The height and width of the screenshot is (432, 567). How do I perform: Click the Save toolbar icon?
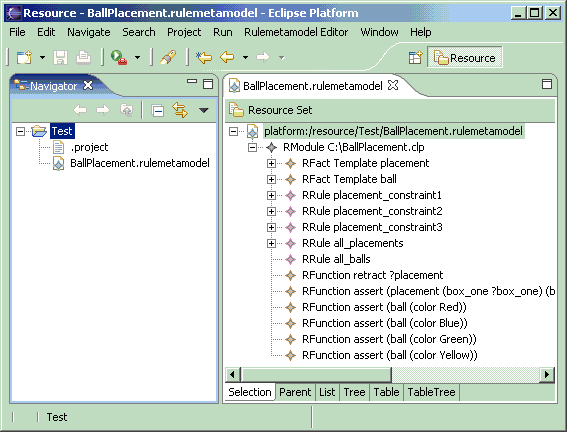click(60, 57)
